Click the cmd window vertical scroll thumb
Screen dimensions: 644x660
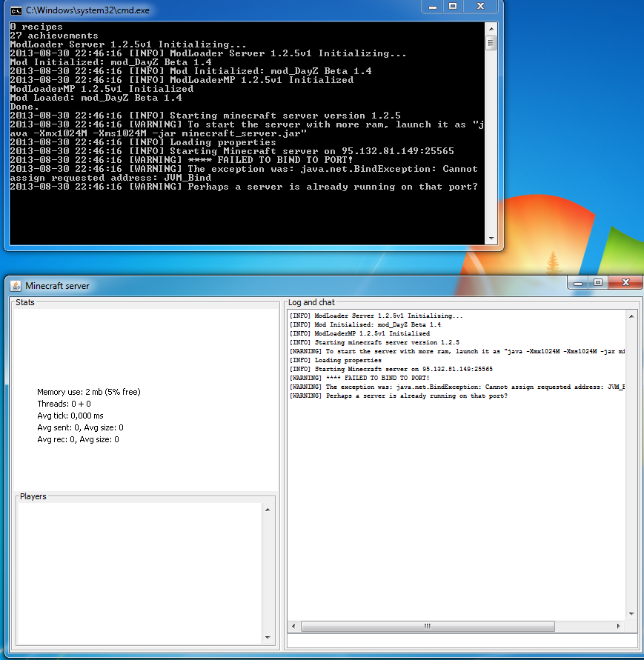tap(491, 43)
